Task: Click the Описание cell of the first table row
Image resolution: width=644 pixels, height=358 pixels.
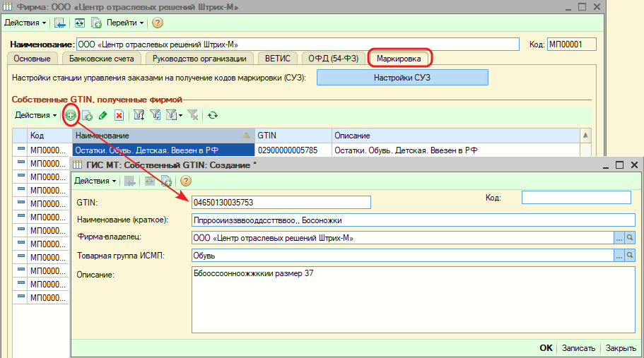Action: point(455,150)
